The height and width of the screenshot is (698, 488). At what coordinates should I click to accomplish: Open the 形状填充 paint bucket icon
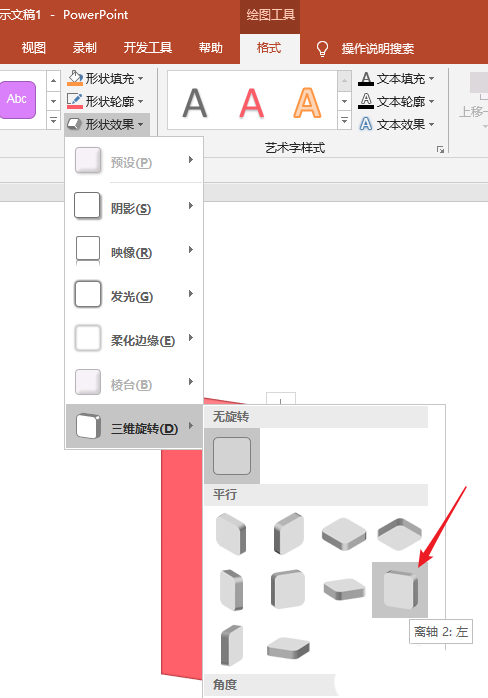pos(75,78)
